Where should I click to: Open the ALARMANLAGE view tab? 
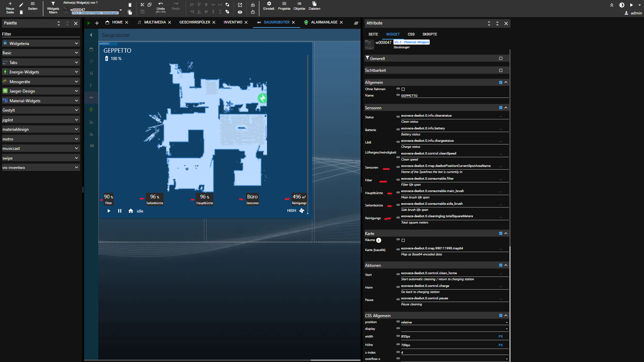[324, 22]
